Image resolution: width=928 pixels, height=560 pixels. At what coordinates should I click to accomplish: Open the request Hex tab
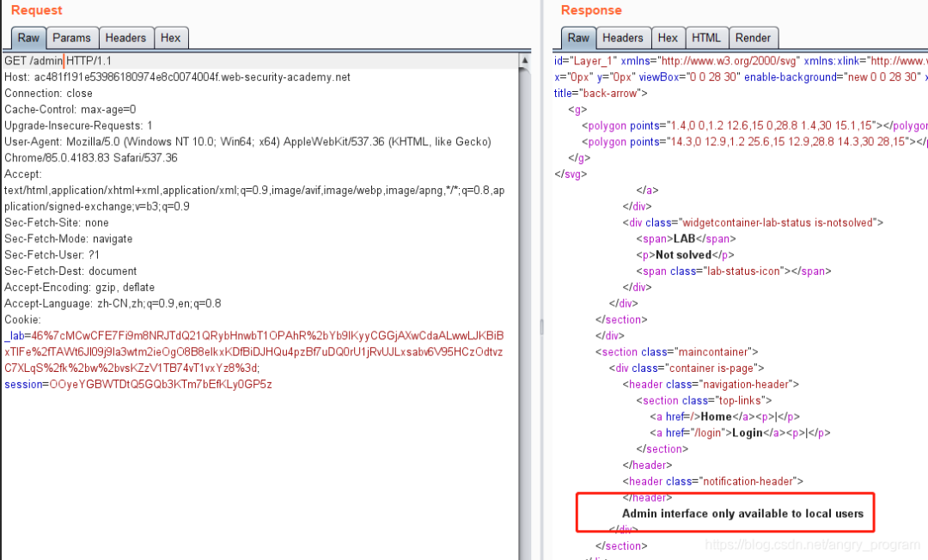(x=170, y=38)
